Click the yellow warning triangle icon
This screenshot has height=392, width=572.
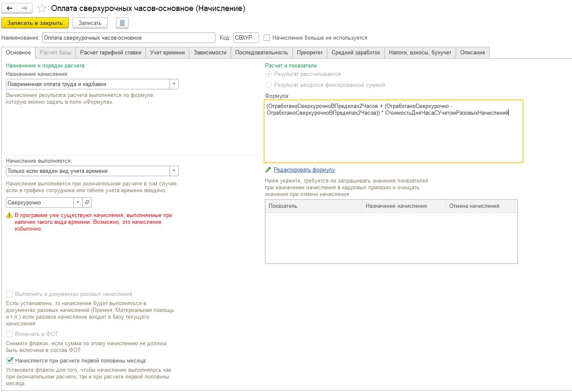(x=9, y=215)
